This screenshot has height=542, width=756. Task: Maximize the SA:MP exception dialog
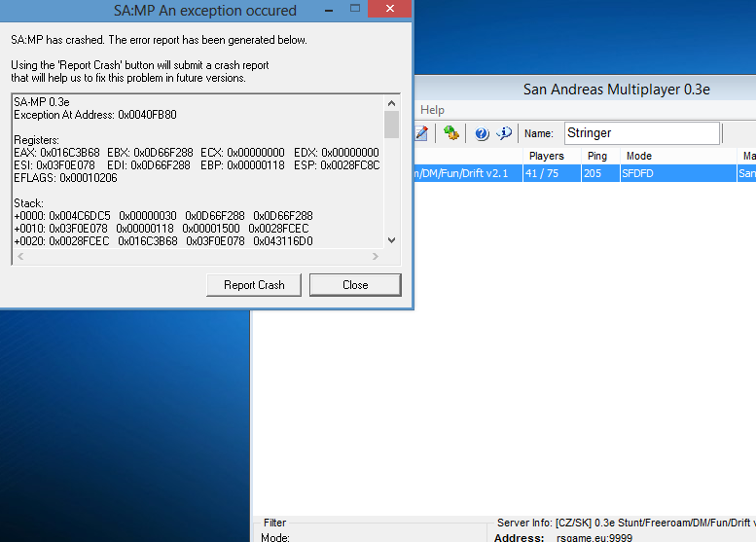(x=355, y=9)
